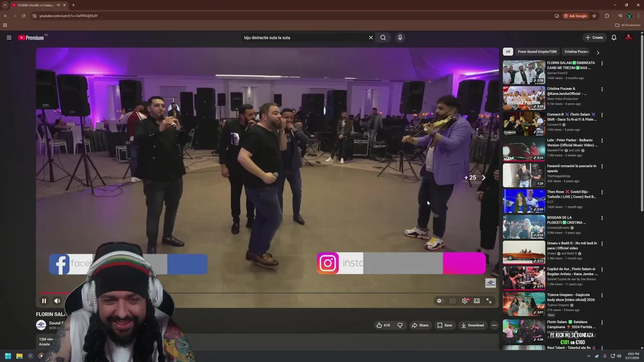The image size is (644, 362).
Task: Save the video to a playlist
Action: [x=444, y=325]
